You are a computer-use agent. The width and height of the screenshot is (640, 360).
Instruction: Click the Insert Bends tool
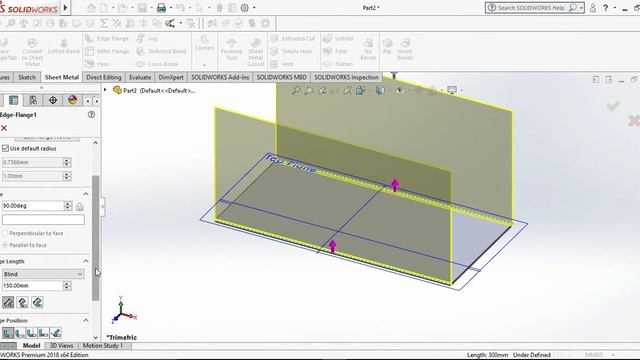(405, 49)
